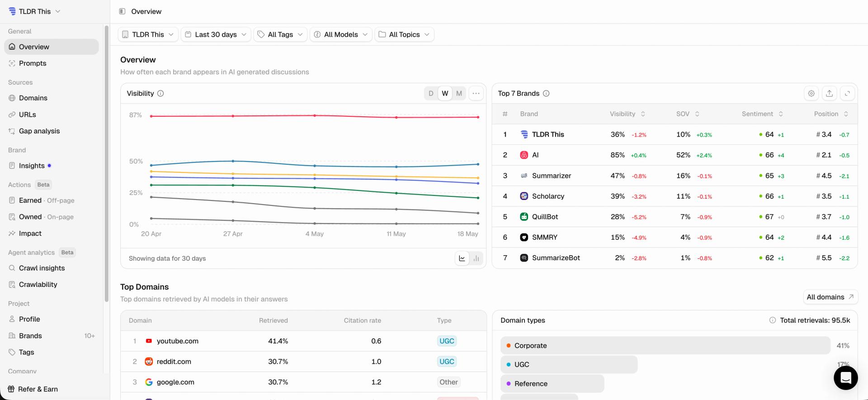Open the chat support bubble
This screenshot has width=868, height=400.
pos(845,377)
